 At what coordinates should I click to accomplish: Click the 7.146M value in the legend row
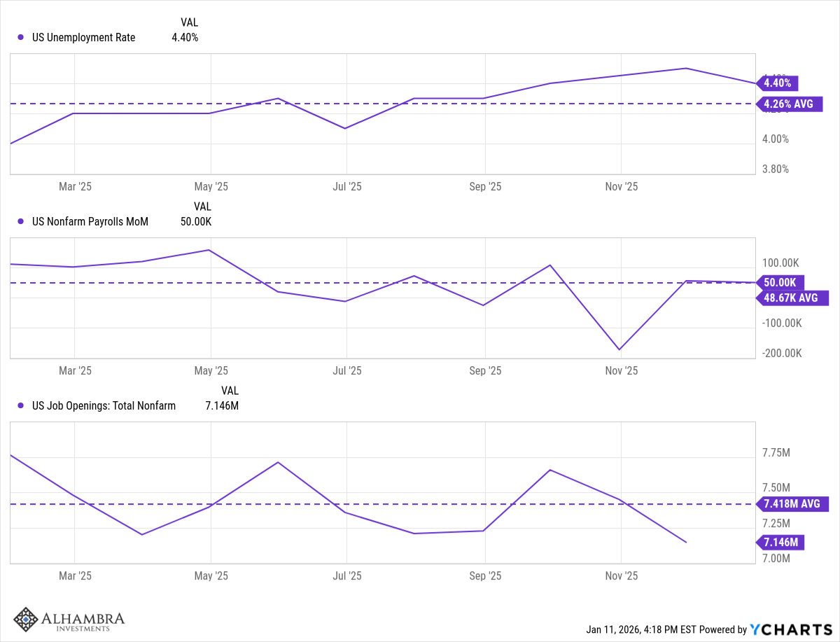pos(222,405)
